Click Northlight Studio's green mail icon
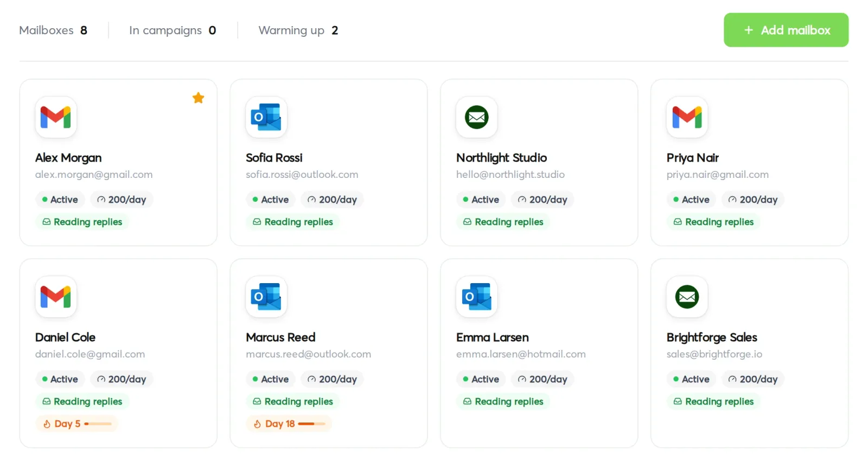868x467 pixels. tap(477, 117)
